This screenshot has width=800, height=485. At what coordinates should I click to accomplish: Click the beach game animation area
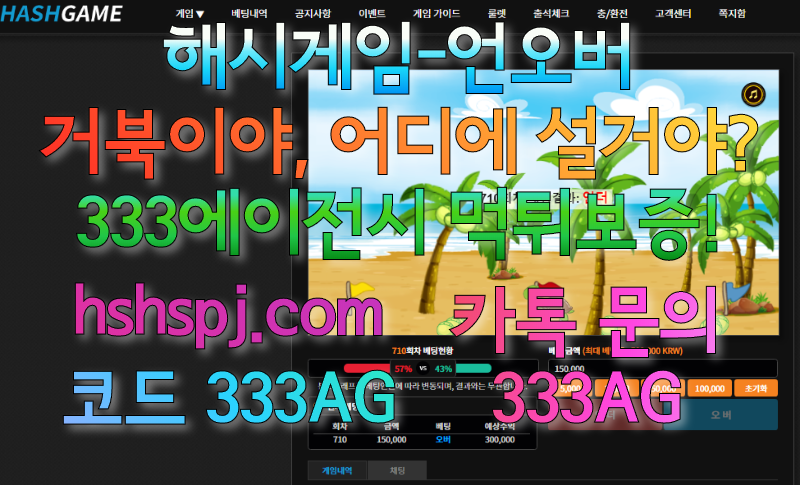point(543,202)
